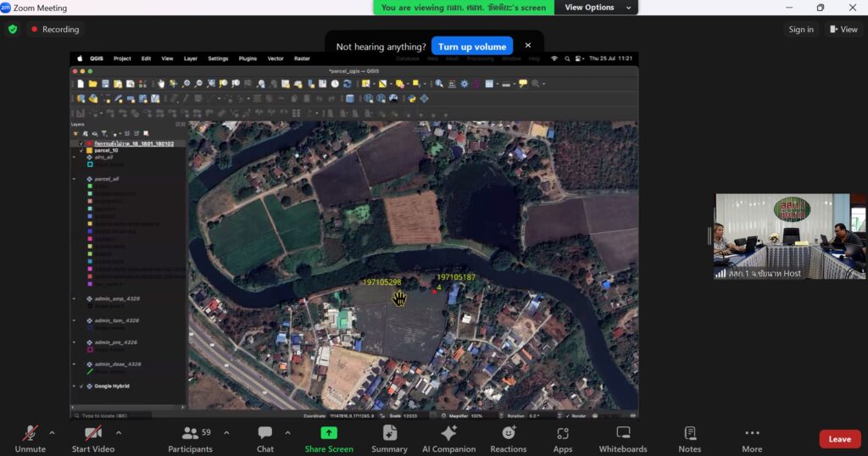Image resolution: width=868 pixels, height=456 pixels.
Task: Open the Processing Toolbox gear icon
Action: click(x=464, y=84)
